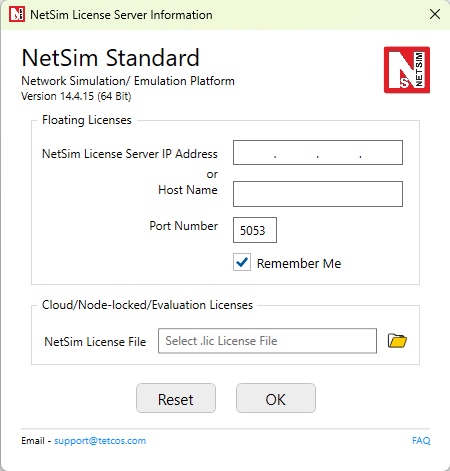Viewport: 450px width, 471px height.
Task: Open the FAQ link
Action: (x=421, y=440)
